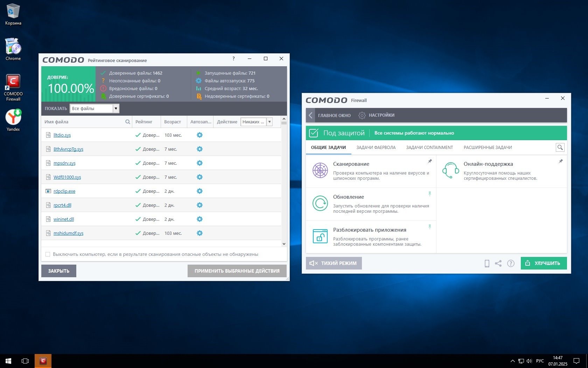The image size is (588, 368).
Task: Toggle the pin for the Update task
Action: (x=430, y=194)
